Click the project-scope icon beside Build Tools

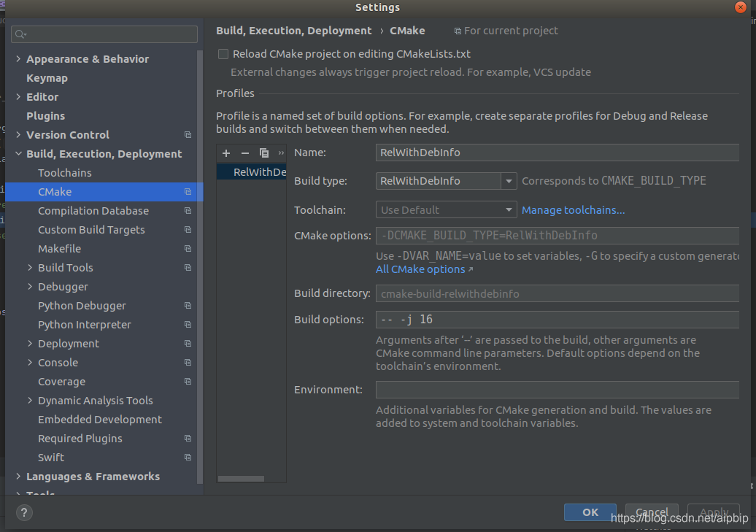point(188,268)
